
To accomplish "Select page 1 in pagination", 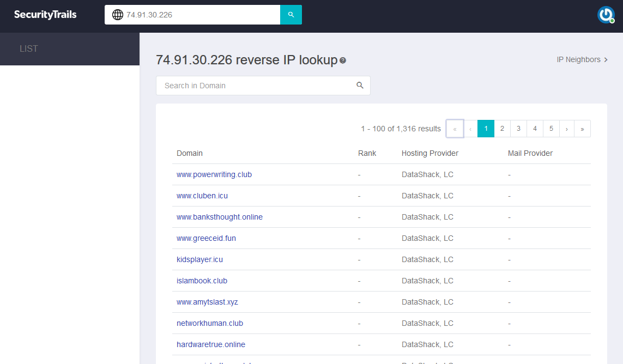I will (x=486, y=129).
